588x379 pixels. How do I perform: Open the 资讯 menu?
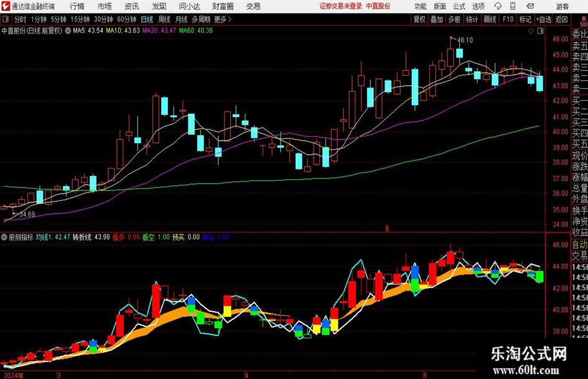(132, 6)
